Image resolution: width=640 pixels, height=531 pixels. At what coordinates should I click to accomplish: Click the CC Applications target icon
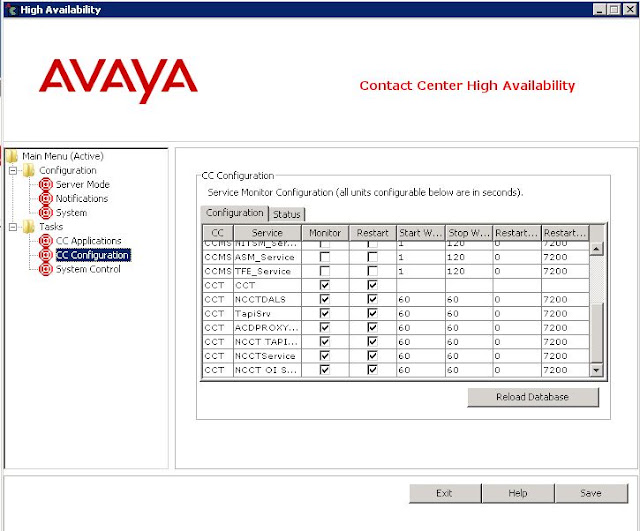coord(46,241)
